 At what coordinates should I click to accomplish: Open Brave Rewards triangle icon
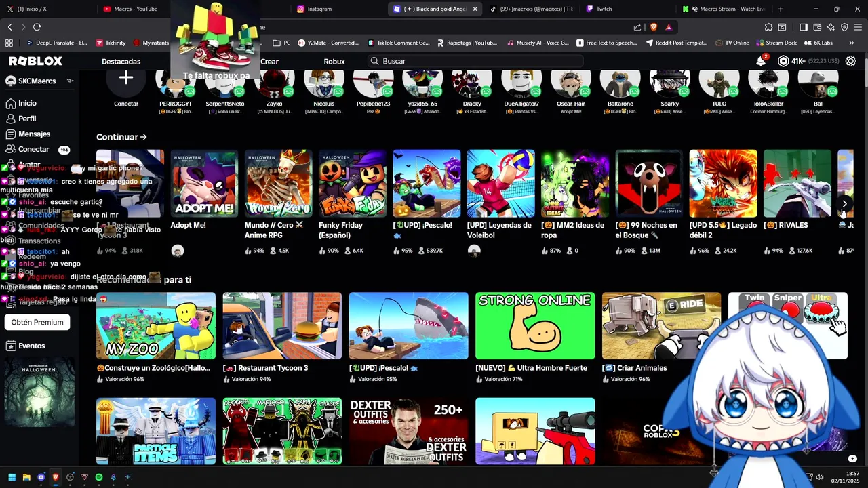click(669, 27)
